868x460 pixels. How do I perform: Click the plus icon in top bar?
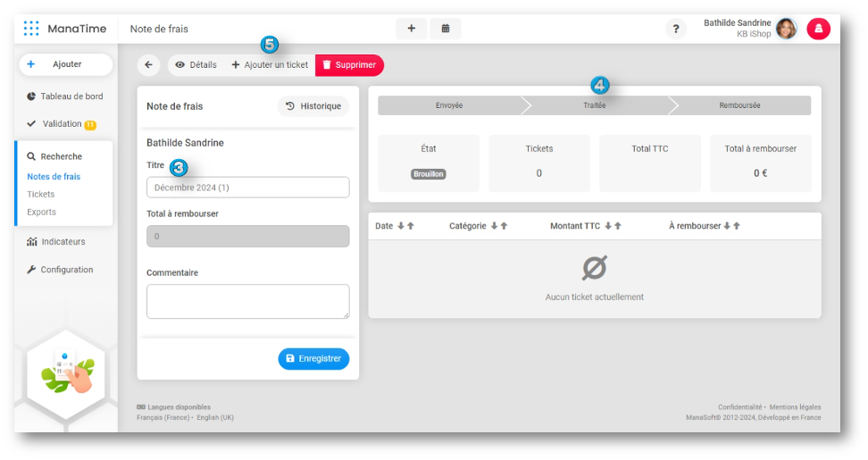click(x=411, y=29)
